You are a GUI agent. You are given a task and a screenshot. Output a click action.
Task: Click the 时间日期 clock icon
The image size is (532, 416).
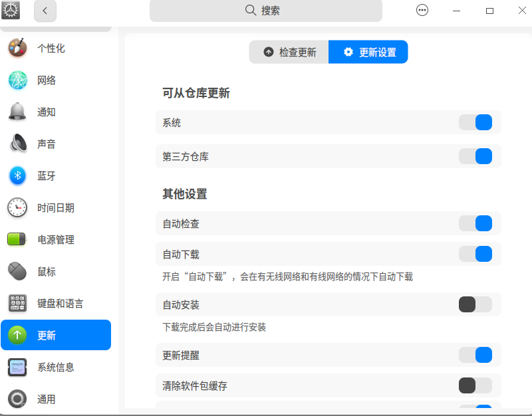click(17, 207)
